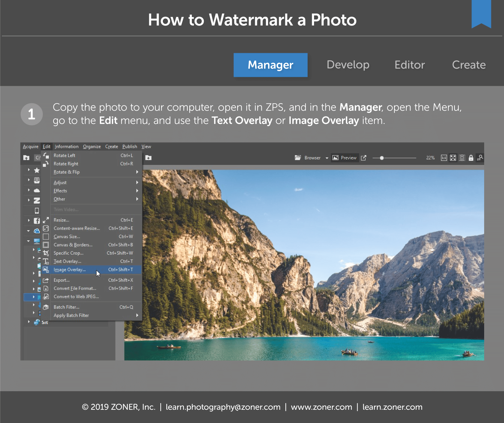Click the folder-up icon in the toolbar

point(26,158)
